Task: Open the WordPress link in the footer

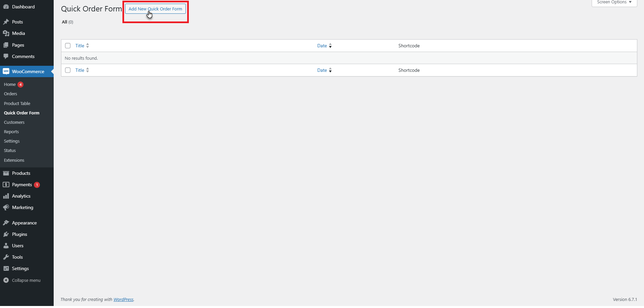Action: click(x=123, y=299)
